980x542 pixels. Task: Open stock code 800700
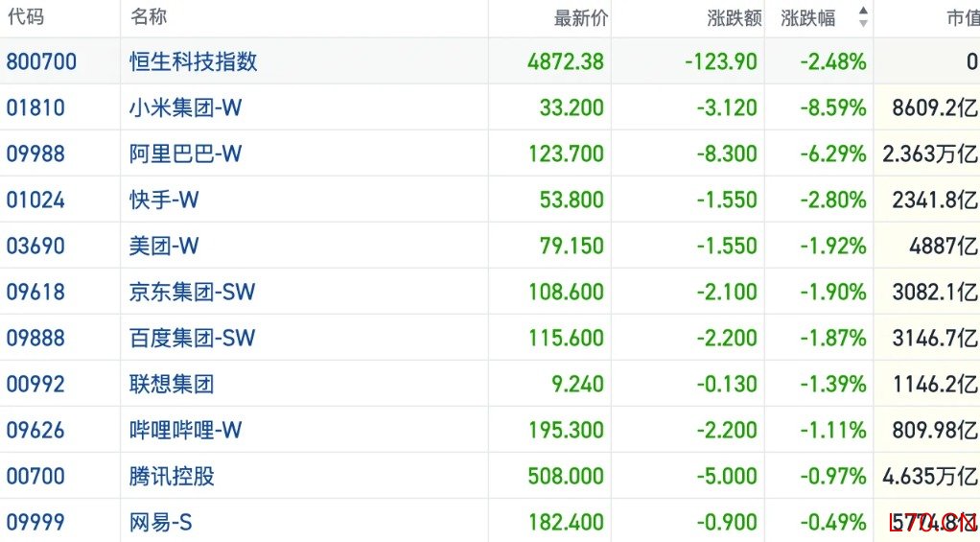[x=41, y=61]
